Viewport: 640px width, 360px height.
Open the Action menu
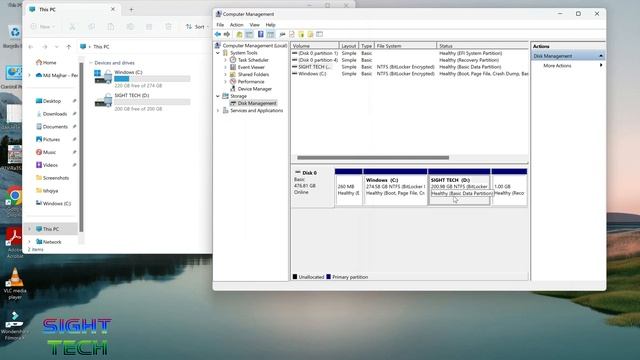coord(236,25)
